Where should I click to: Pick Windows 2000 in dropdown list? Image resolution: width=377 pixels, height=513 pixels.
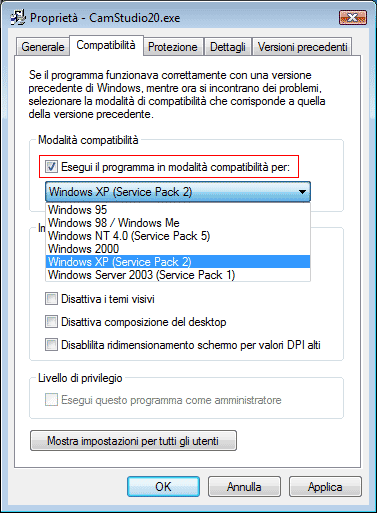coord(178,249)
